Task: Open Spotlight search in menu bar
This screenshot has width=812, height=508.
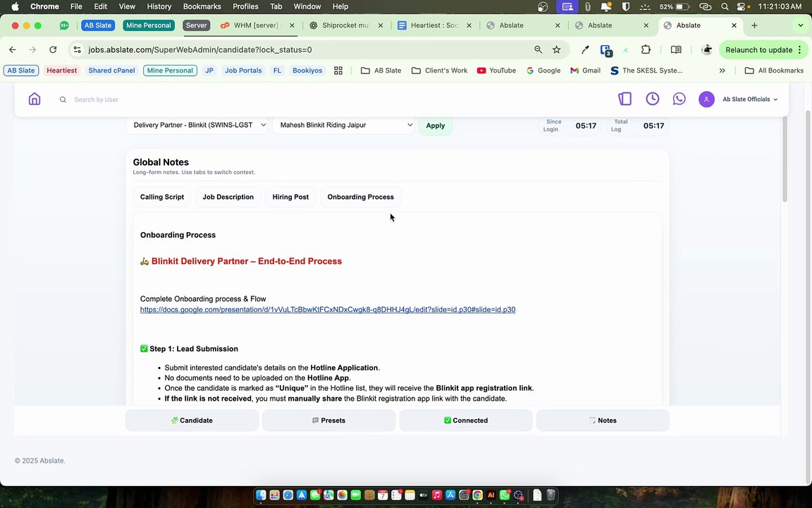Action: 725,7
